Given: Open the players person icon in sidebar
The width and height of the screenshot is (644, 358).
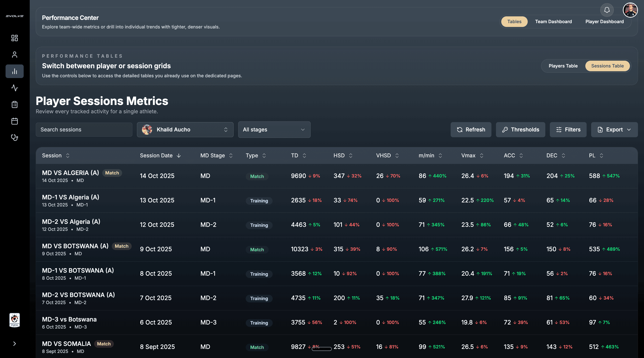Looking at the screenshot, I should tap(15, 55).
